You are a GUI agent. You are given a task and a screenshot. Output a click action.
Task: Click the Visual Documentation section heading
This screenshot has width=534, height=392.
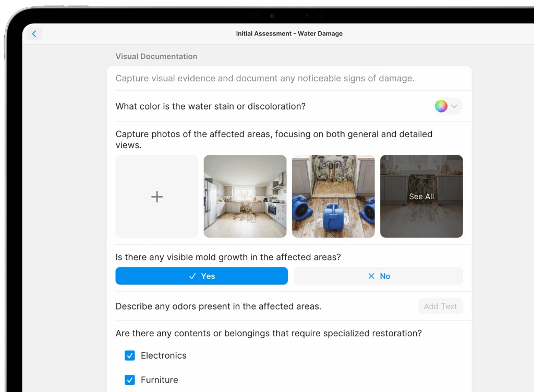click(156, 56)
